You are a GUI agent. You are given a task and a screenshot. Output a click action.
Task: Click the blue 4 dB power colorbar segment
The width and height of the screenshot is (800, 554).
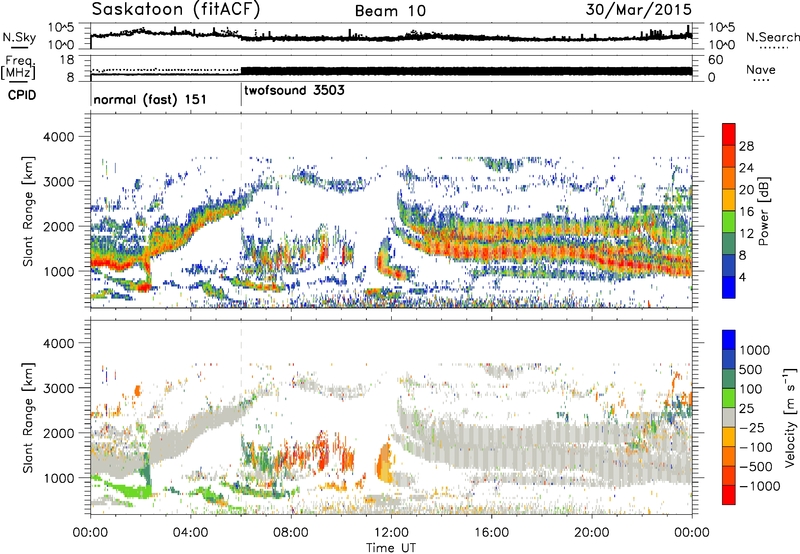pyautogui.click(x=729, y=287)
